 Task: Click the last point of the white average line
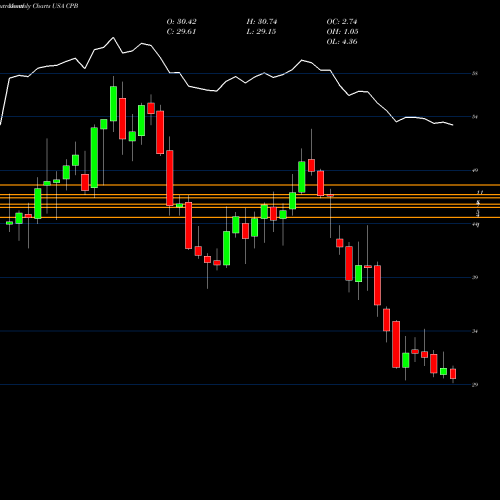453,125
